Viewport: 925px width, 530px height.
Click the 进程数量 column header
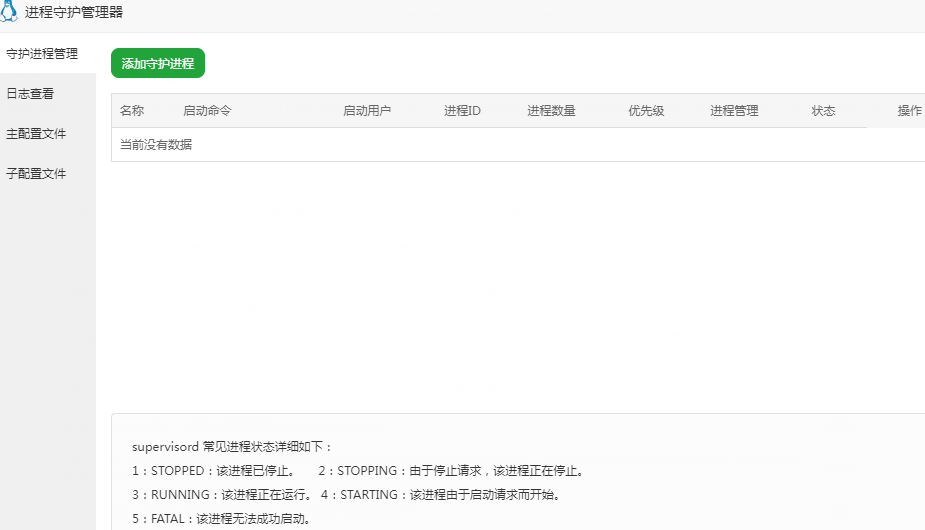[551, 110]
